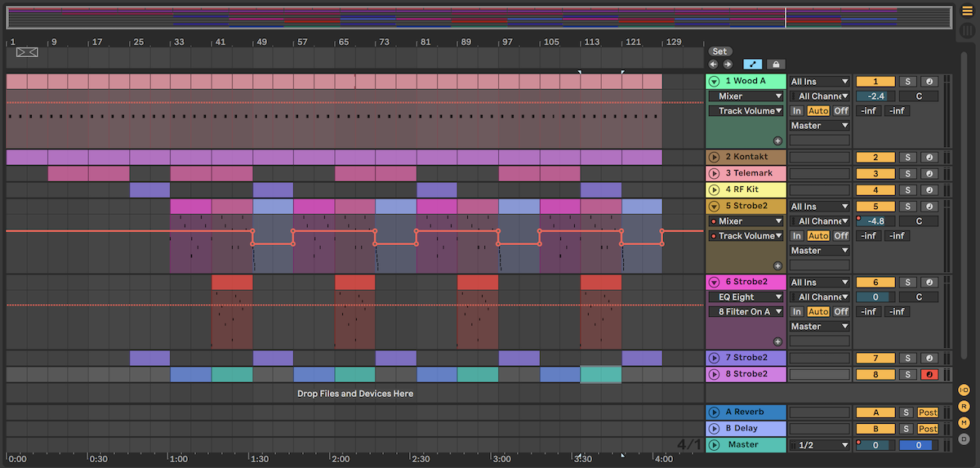Click track 1 volume field showing -2.4
980x468 pixels.
point(875,96)
